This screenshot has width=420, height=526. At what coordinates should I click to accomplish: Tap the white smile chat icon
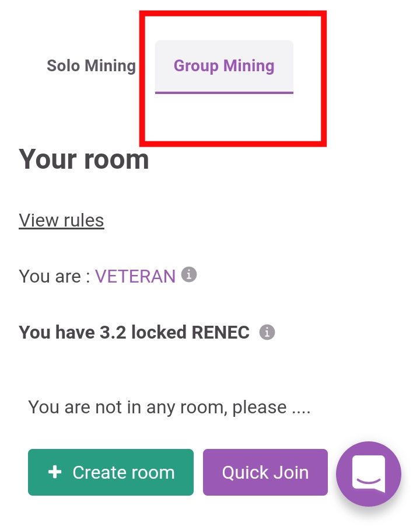368,473
